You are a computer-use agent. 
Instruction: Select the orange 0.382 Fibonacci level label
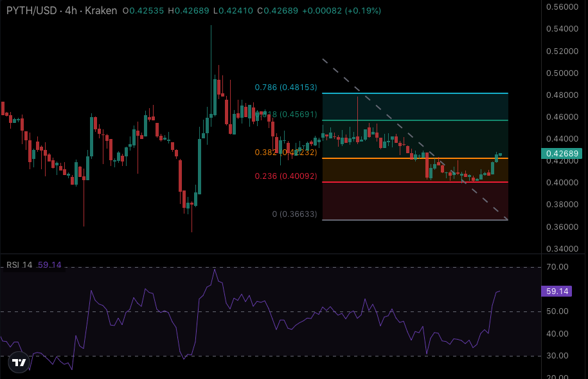[x=285, y=153]
